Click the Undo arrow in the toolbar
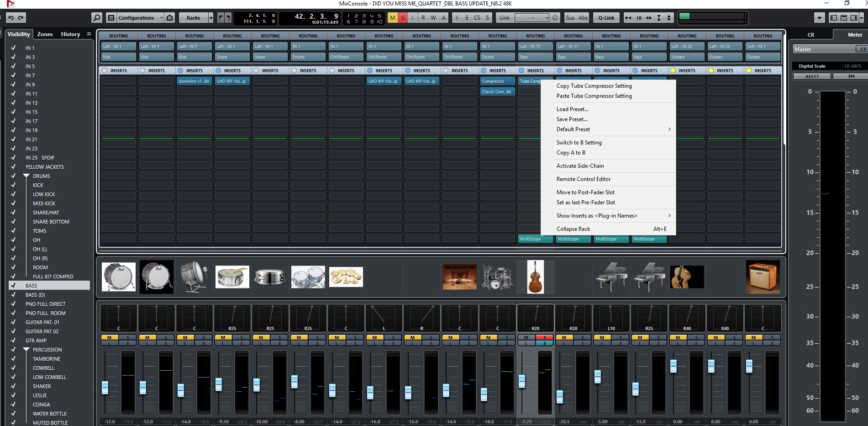 11,18
